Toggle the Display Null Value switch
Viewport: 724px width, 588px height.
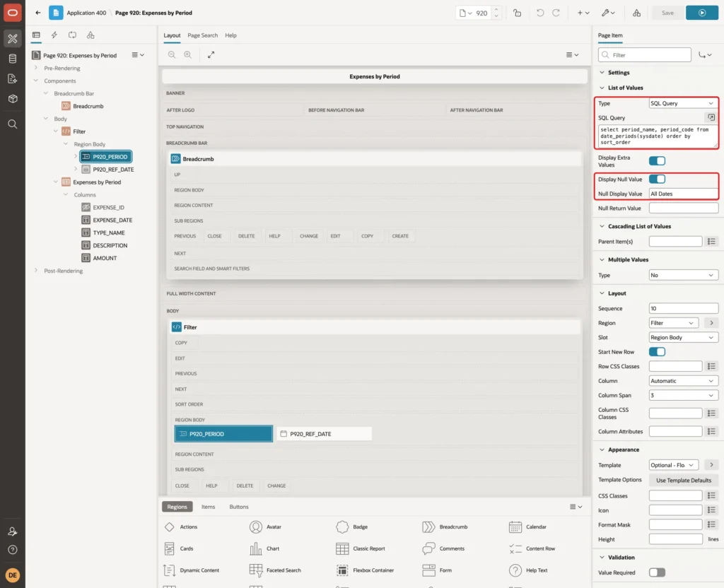click(x=657, y=179)
